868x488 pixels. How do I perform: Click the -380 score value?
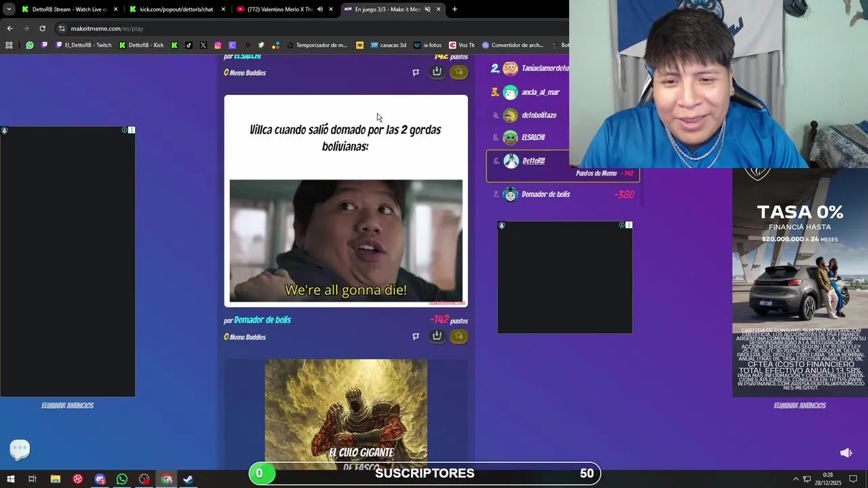(624, 195)
